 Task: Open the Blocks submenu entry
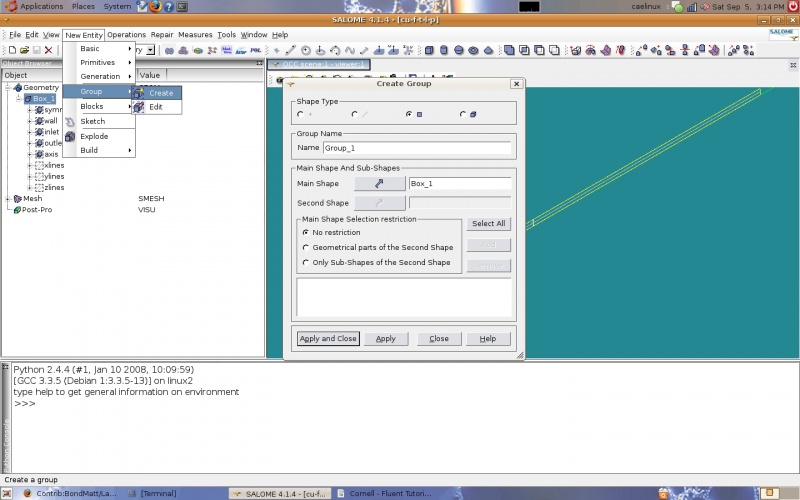99,106
